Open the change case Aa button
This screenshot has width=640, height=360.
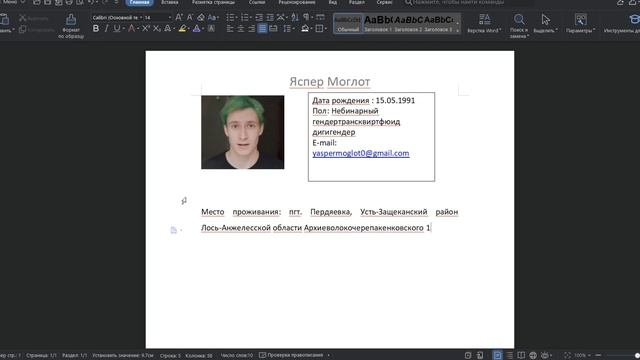click(x=212, y=18)
